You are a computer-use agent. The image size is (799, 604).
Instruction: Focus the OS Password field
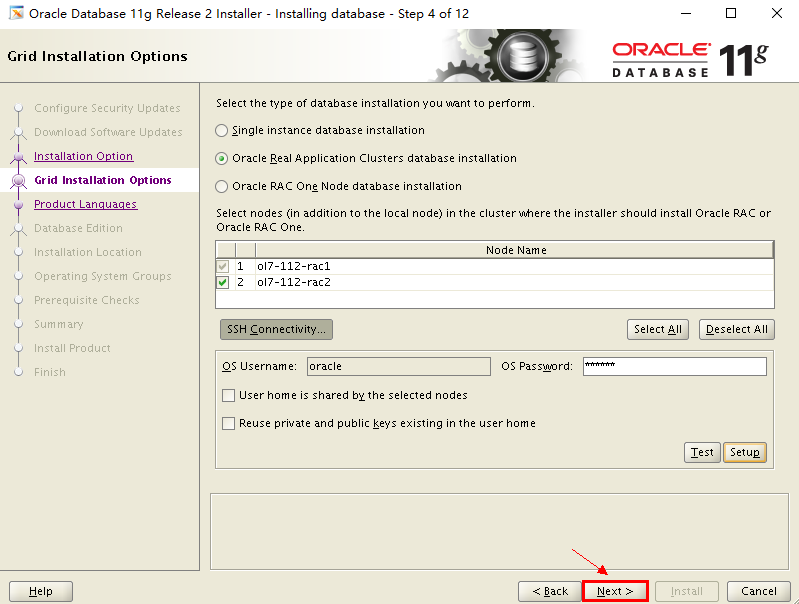pos(675,366)
